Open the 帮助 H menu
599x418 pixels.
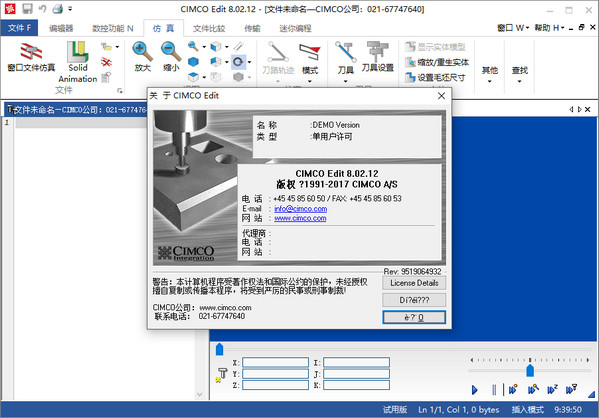(549, 28)
